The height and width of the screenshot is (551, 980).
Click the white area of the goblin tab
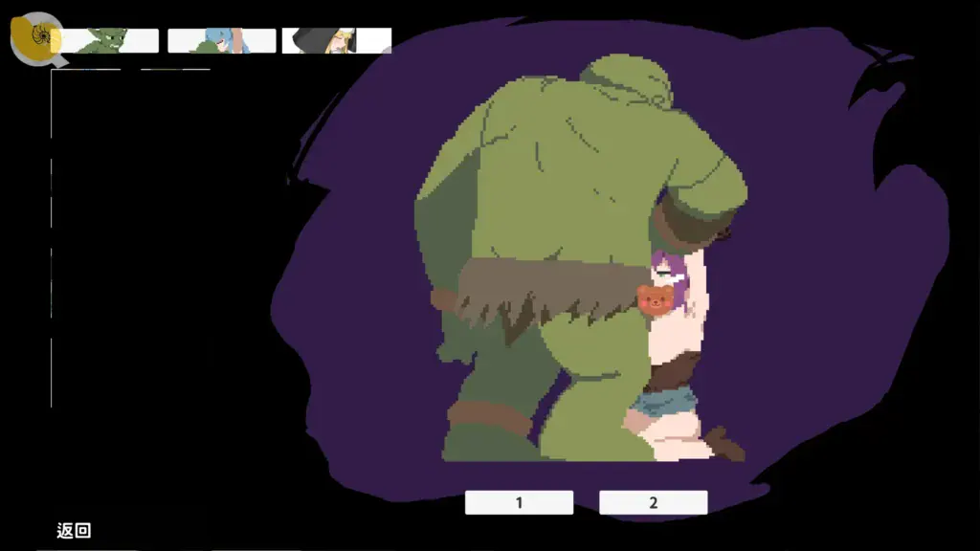143,40
